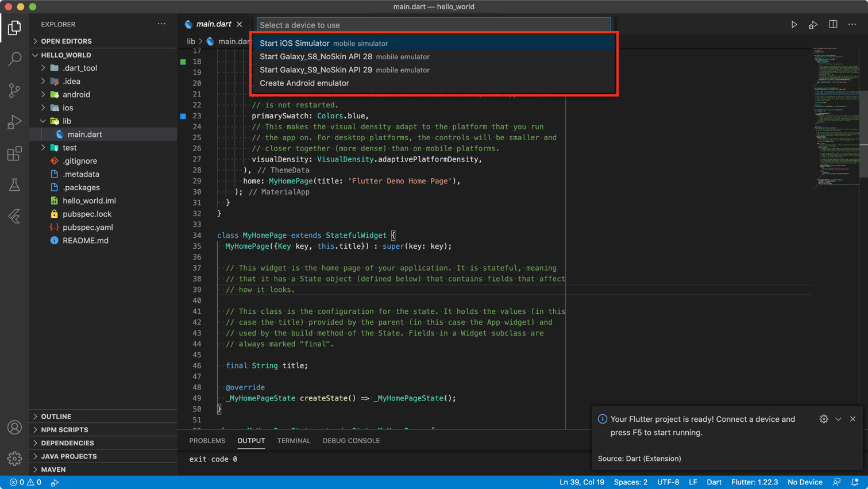Open the .metadata file

coord(103,174)
